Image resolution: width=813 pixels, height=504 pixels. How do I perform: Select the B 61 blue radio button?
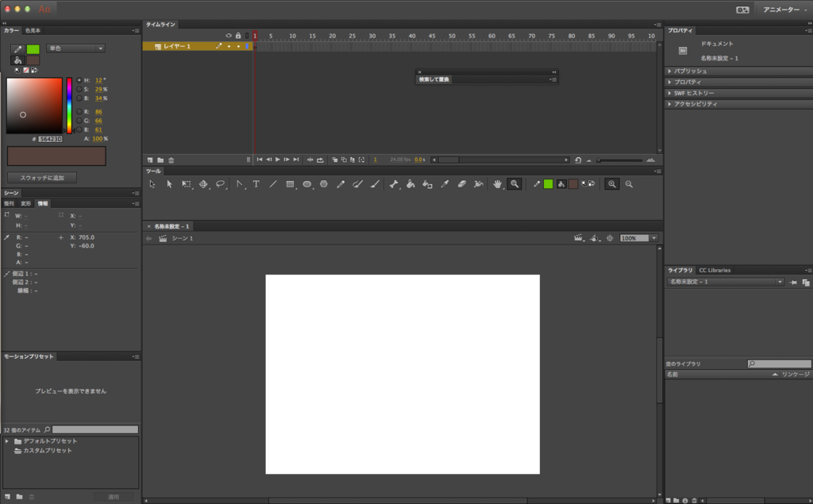pos(79,129)
